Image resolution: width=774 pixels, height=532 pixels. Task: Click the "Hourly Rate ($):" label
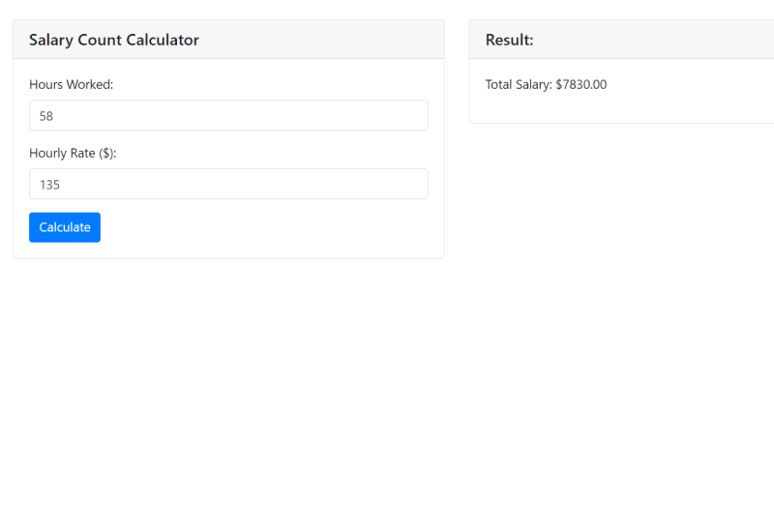click(x=73, y=153)
